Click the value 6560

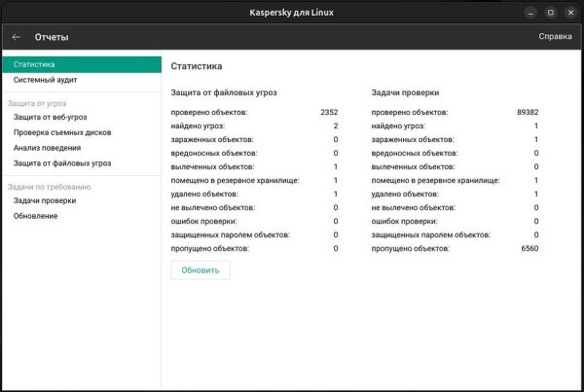[530, 248]
